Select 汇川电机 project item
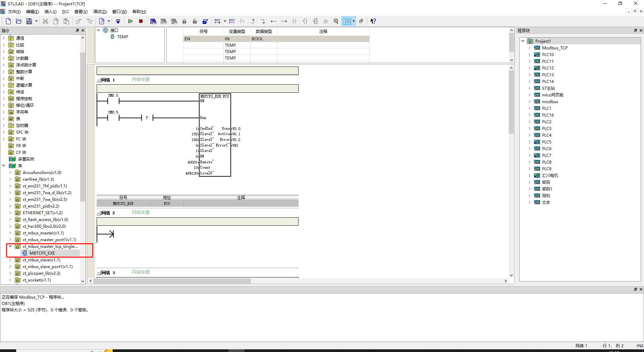The height and width of the screenshot is (352, 644). (x=550, y=175)
